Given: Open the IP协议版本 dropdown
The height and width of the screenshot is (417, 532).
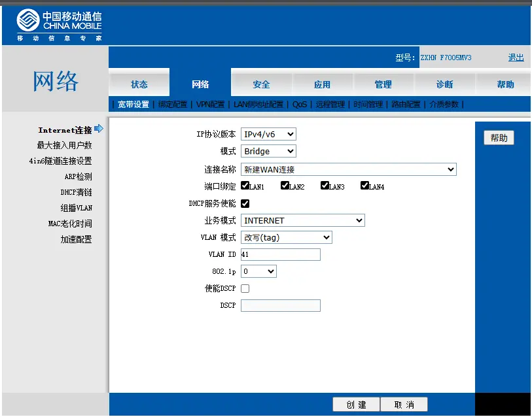Looking at the screenshot, I should 268,134.
